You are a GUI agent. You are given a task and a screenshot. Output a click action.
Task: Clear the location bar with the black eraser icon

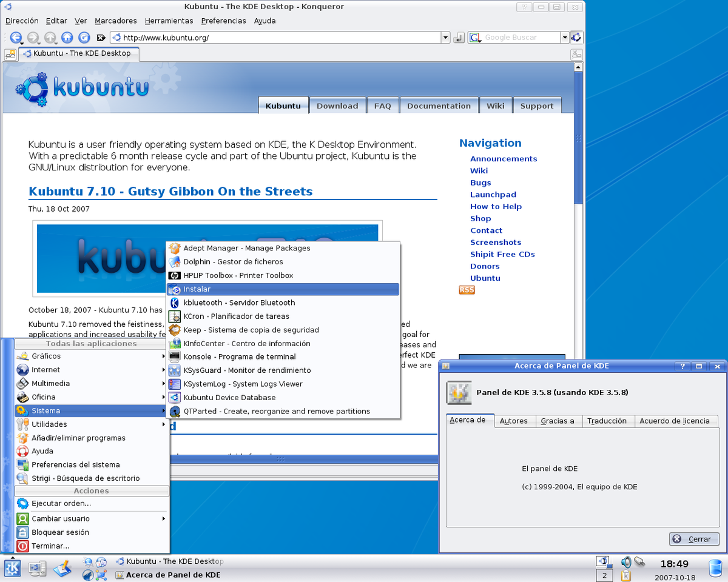[101, 38]
